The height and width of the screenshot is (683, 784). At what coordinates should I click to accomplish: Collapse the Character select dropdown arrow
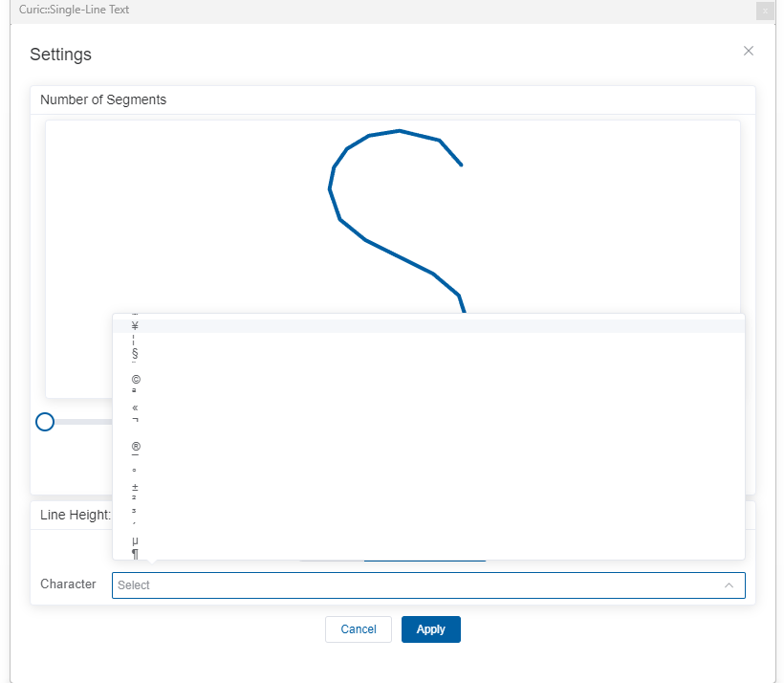point(729,584)
